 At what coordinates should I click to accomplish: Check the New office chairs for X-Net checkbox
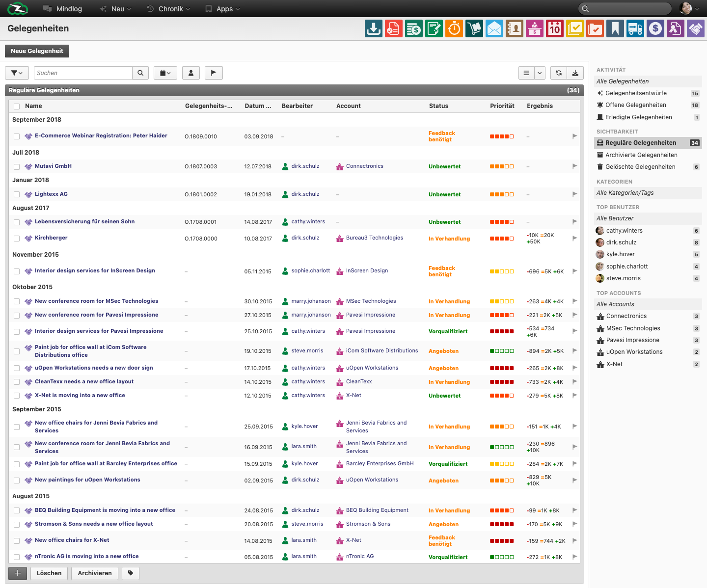coord(17,541)
